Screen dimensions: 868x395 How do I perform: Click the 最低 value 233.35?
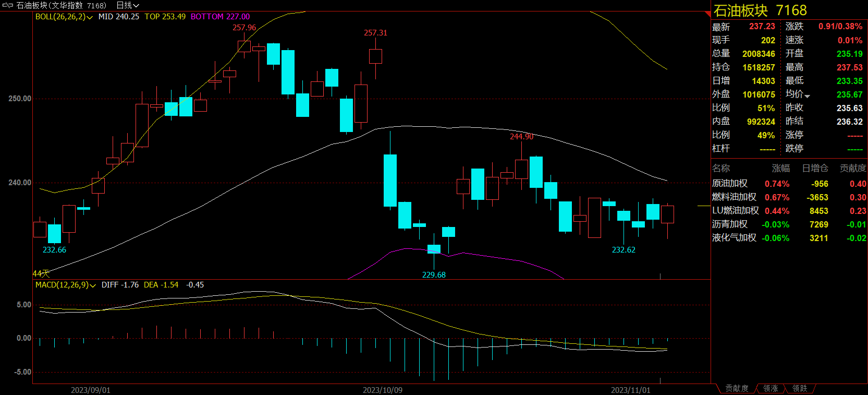tap(850, 81)
